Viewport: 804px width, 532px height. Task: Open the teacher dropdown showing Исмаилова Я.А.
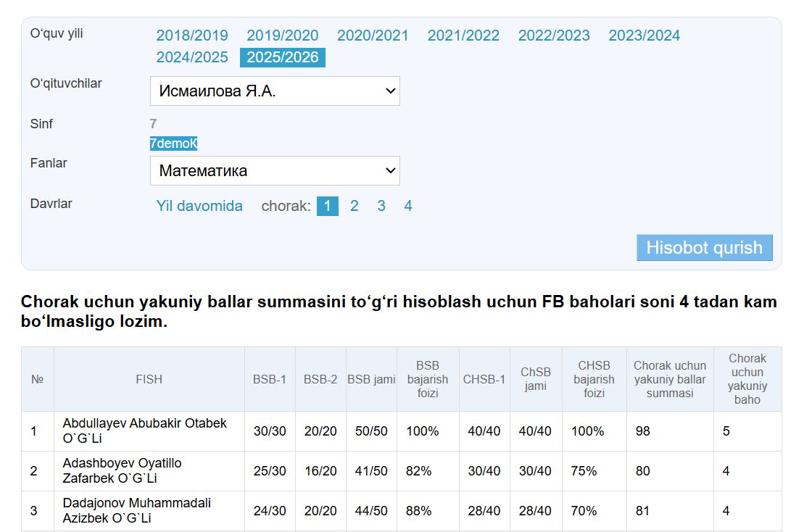point(275,91)
